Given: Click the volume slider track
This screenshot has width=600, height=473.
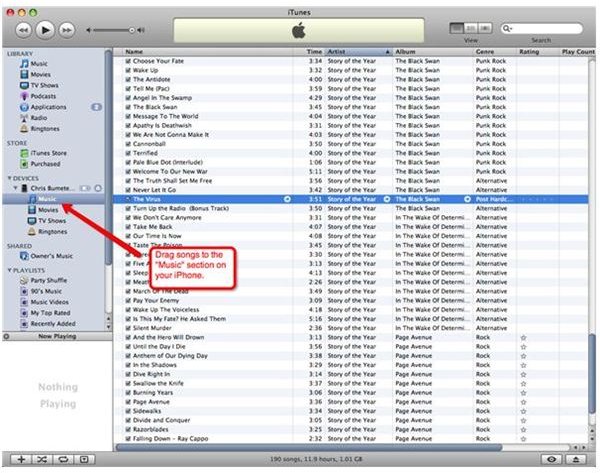Looking at the screenshot, I should click(x=112, y=30).
